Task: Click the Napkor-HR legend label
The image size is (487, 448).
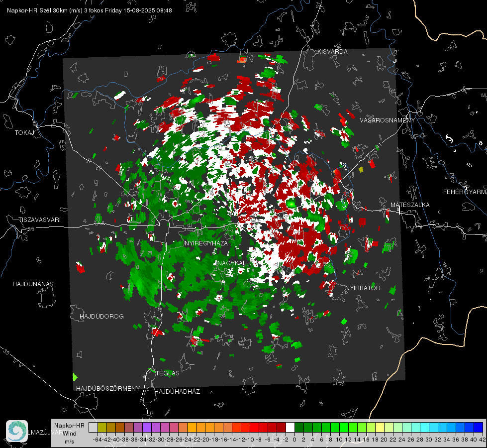Action: [x=69, y=426]
